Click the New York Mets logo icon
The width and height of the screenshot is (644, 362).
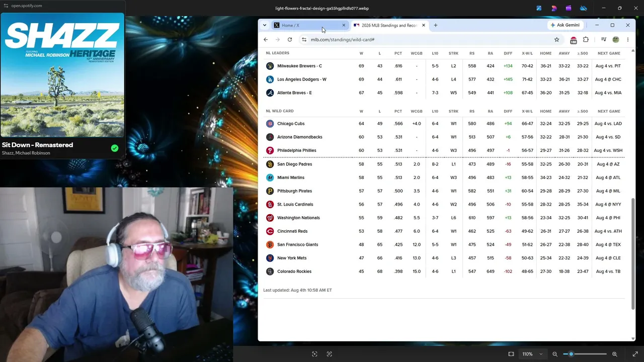tap(270, 258)
